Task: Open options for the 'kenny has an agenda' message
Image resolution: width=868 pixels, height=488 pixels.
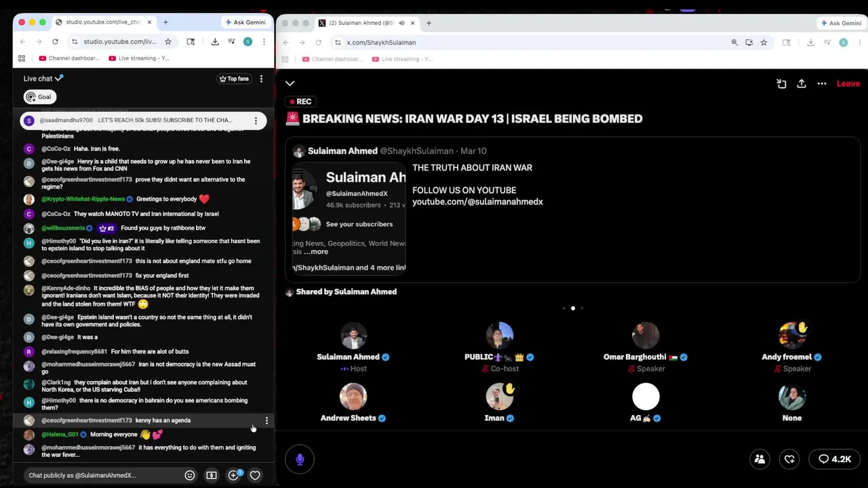Action: click(x=267, y=421)
